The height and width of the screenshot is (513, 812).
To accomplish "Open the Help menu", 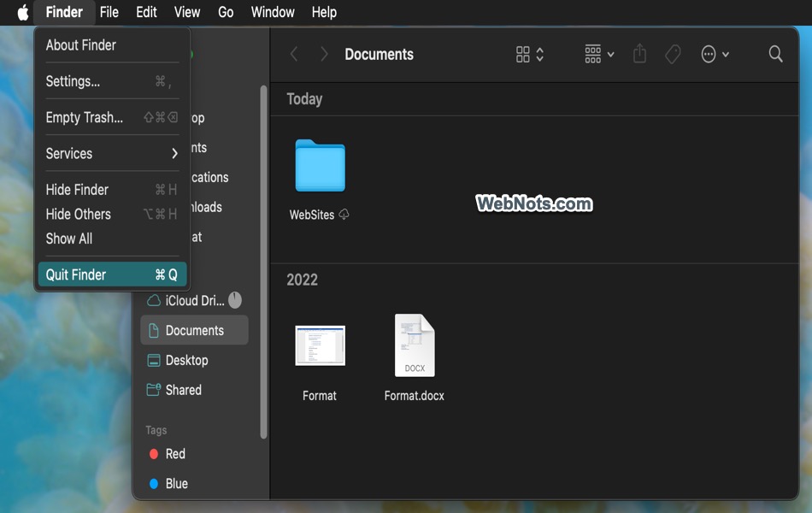I will point(324,12).
